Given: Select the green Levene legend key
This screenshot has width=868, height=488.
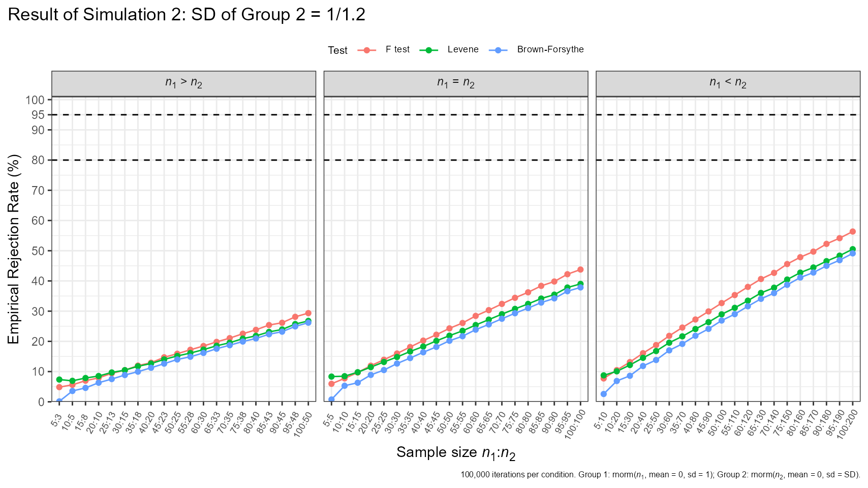Looking at the screenshot, I should point(429,50).
